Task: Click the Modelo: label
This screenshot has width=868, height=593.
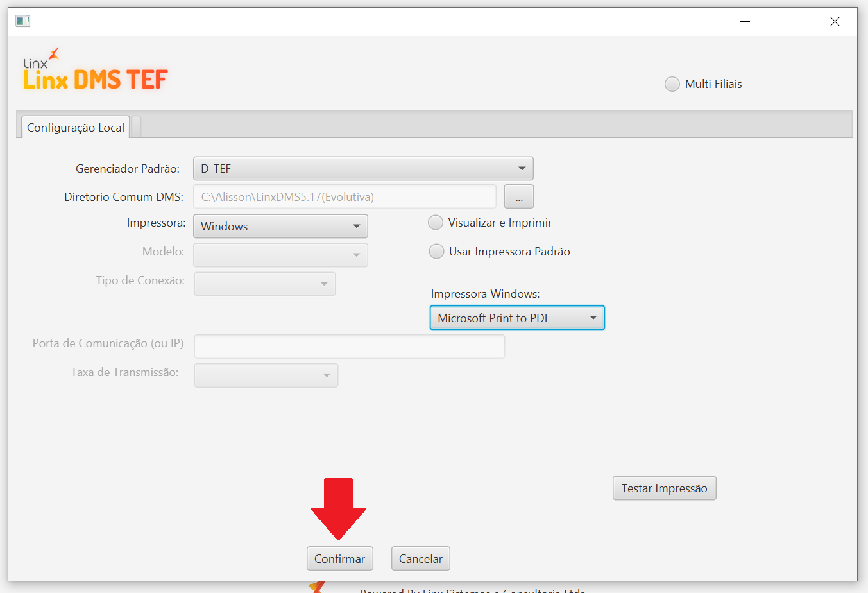Action: pyautogui.click(x=163, y=252)
